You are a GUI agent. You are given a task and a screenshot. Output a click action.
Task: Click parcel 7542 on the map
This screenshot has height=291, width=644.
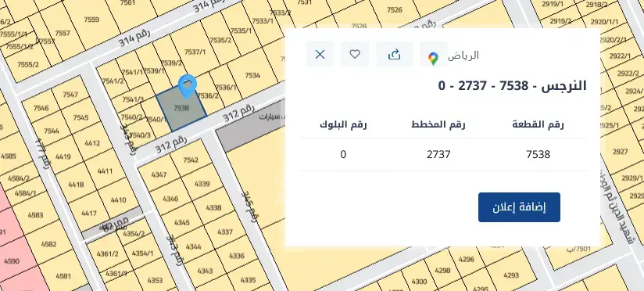point(191,160)
